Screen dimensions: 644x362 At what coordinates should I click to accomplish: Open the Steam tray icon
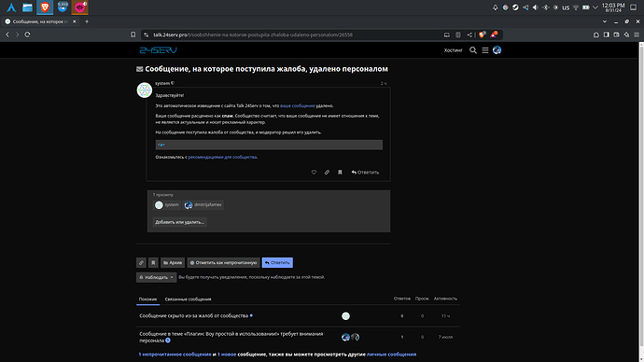click(515, 7)
